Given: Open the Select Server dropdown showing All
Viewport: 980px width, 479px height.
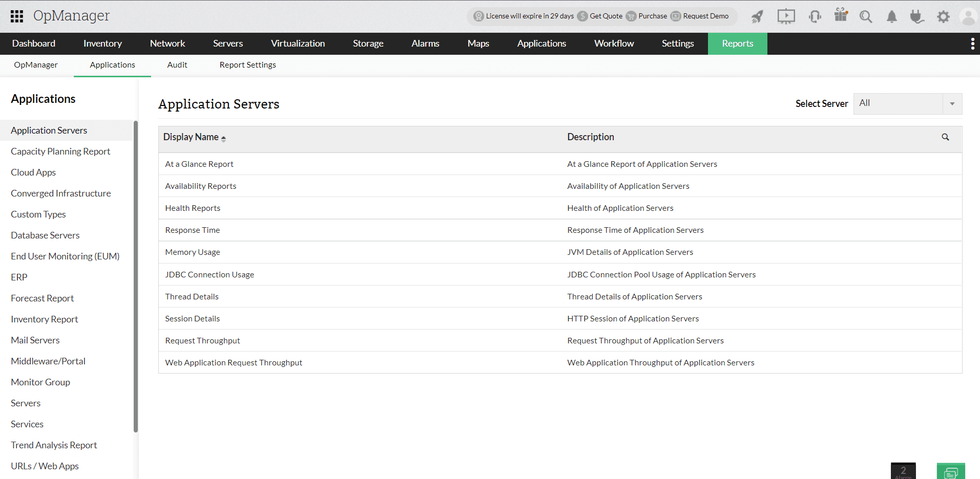Looking at the screenshot, I should (x=907, y=103).
